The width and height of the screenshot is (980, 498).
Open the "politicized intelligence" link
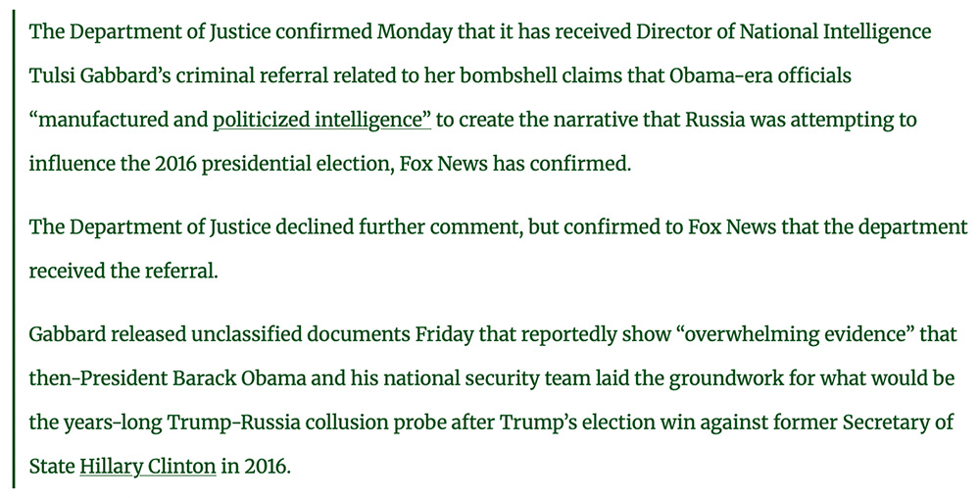[x=322, y=120]
